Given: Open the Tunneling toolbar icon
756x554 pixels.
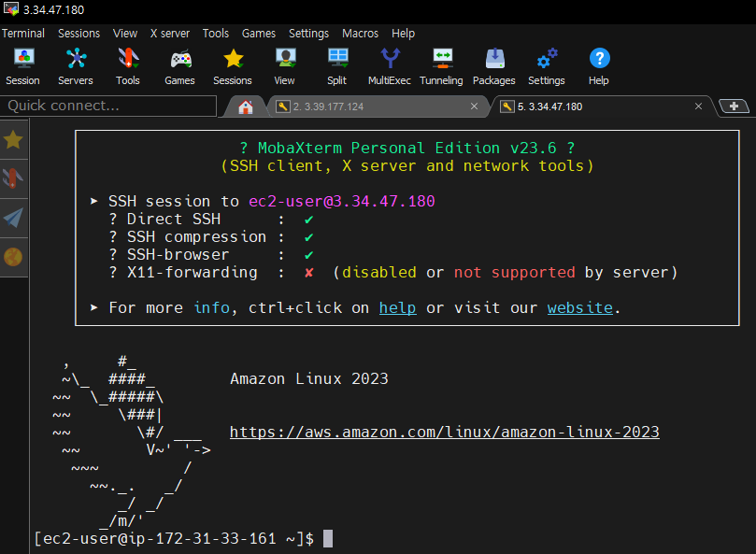Looking at the screenshot, I should point(442,66).
